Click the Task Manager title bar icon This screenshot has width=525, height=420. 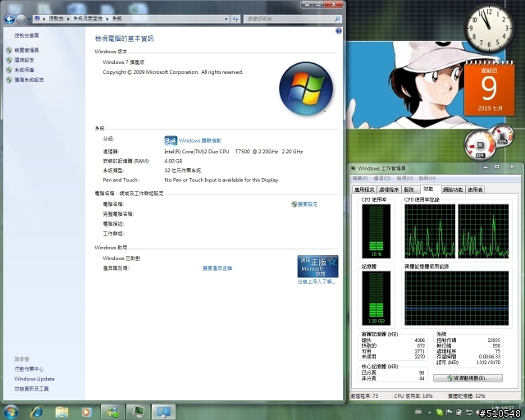point(354,168)
